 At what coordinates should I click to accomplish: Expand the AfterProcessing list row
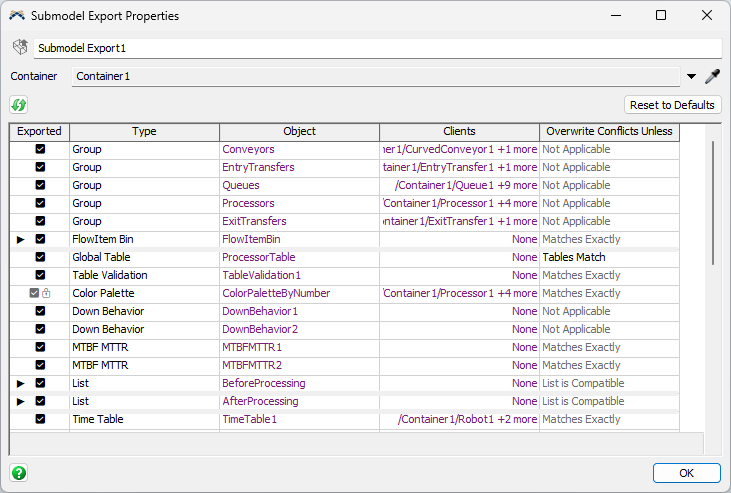point(20,402)
